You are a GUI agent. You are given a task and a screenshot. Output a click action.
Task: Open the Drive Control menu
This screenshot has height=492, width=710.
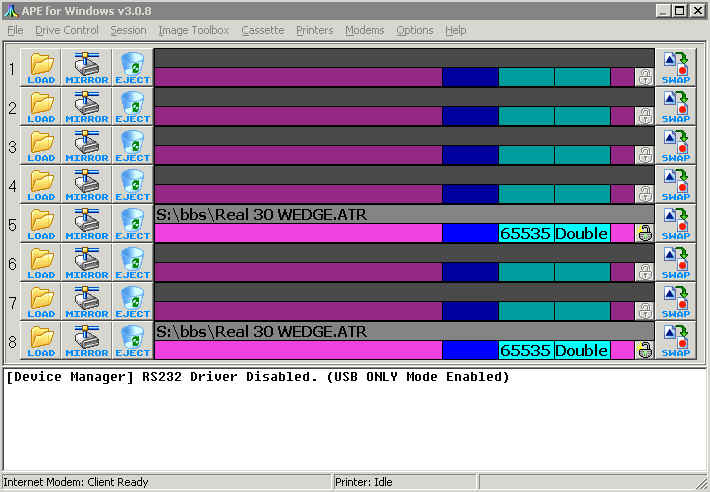coord(67,30)
